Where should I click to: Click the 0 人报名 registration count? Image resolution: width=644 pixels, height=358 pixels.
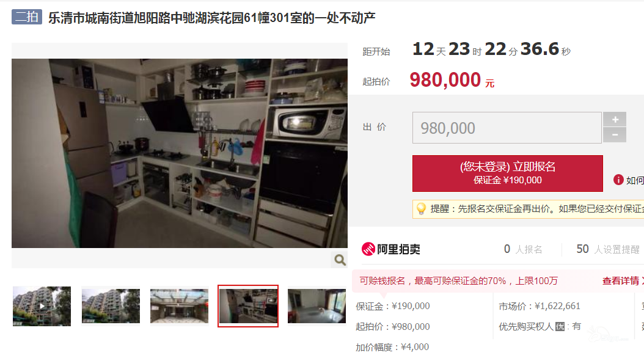(x=523, y=249)
